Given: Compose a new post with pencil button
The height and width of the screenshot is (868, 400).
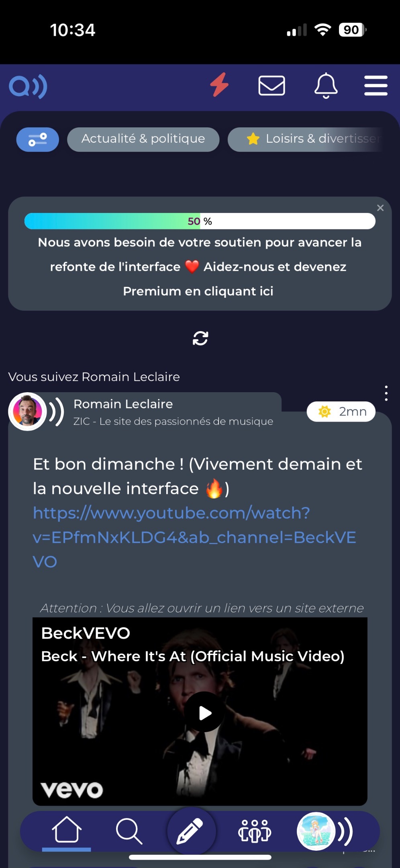Looking at the screenshot, I should tap(191, 831).
